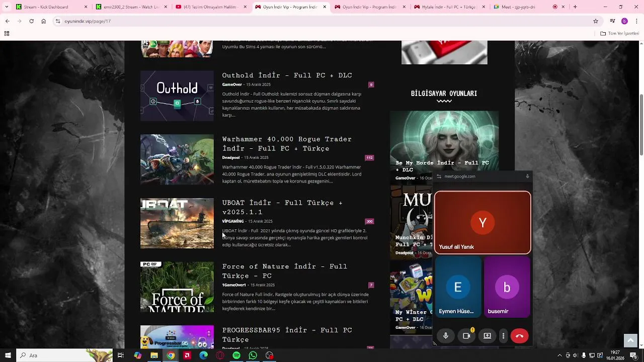This screenshot has width=644, height=362.
Task: Close the Hytale İndir tab
Action: (485, 7)
